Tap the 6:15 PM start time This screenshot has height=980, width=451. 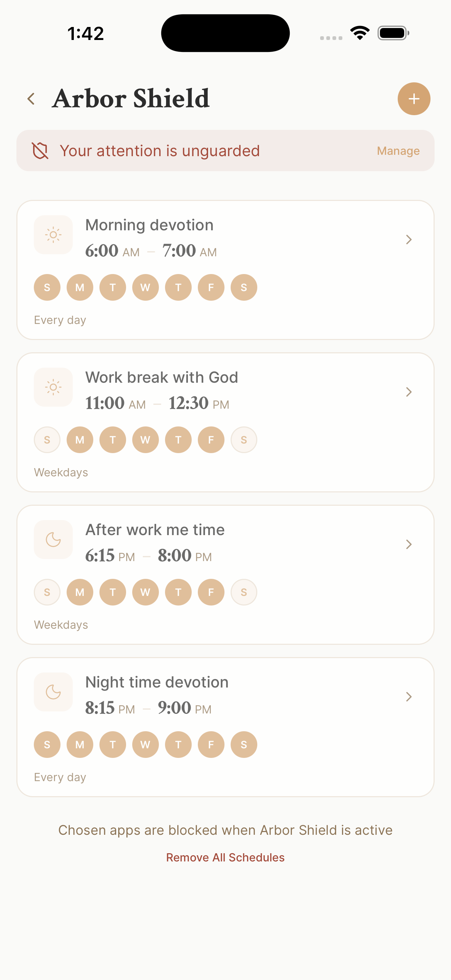tap(110, 556)
